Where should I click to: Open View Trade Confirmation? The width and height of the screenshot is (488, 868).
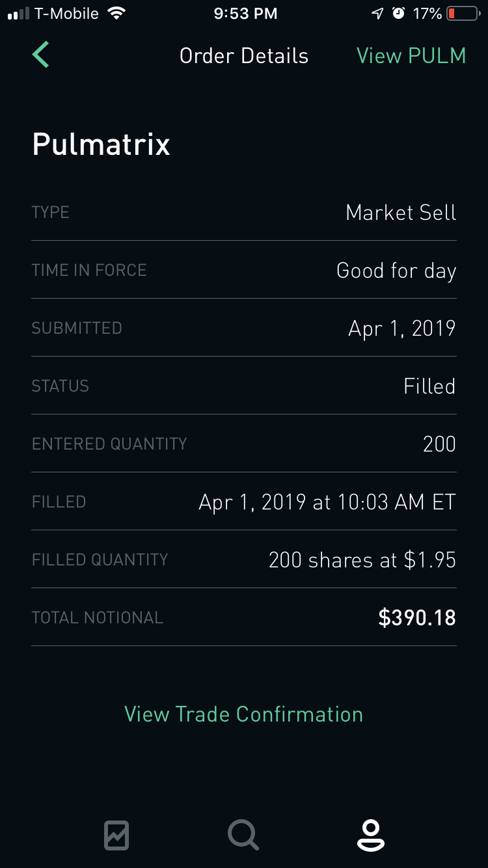click(x=243, y=714)
